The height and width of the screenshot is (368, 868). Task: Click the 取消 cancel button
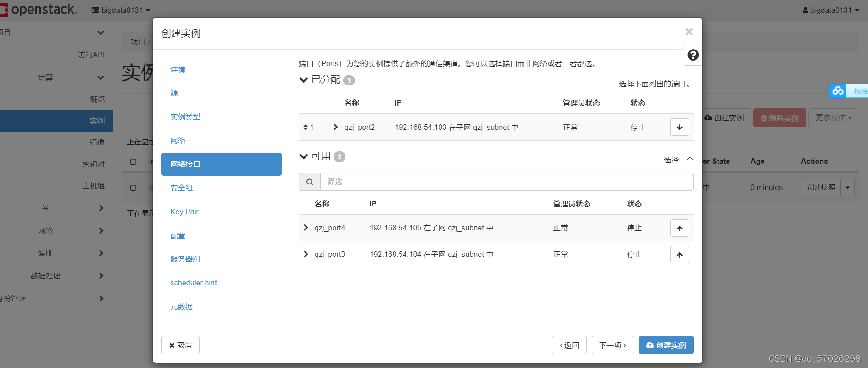(x=180, y=345)
